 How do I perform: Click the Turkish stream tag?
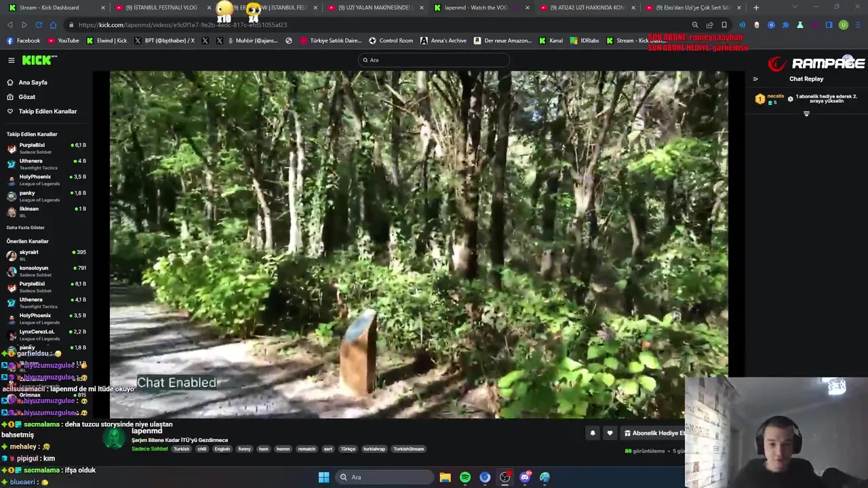point(181,449)
